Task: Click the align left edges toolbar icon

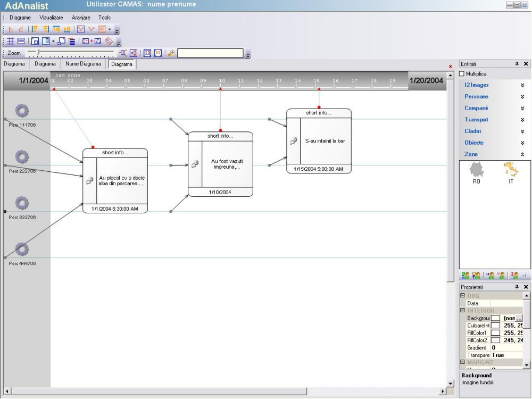Action: click(x=35, y=29)
